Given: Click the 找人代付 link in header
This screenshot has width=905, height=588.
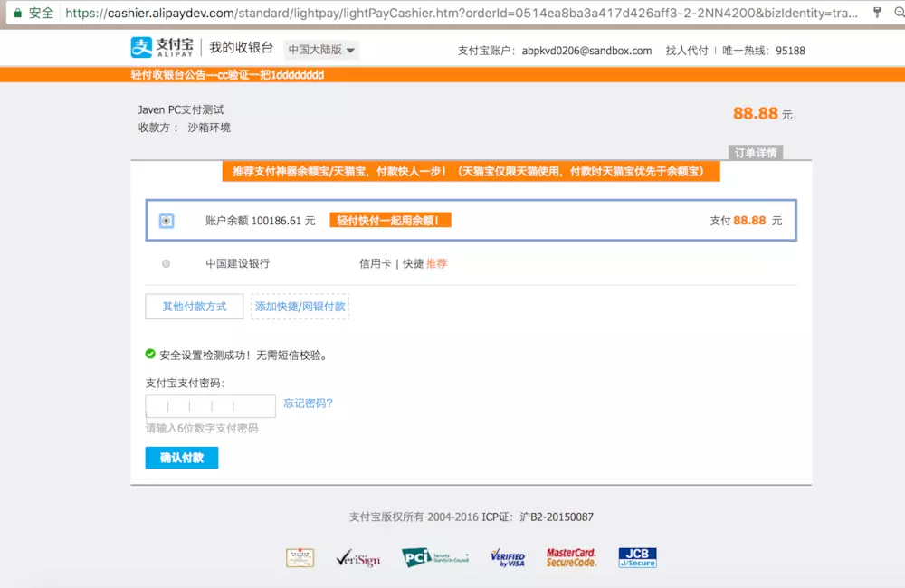Looking at the screenshot, I should (x=688, y=51).
